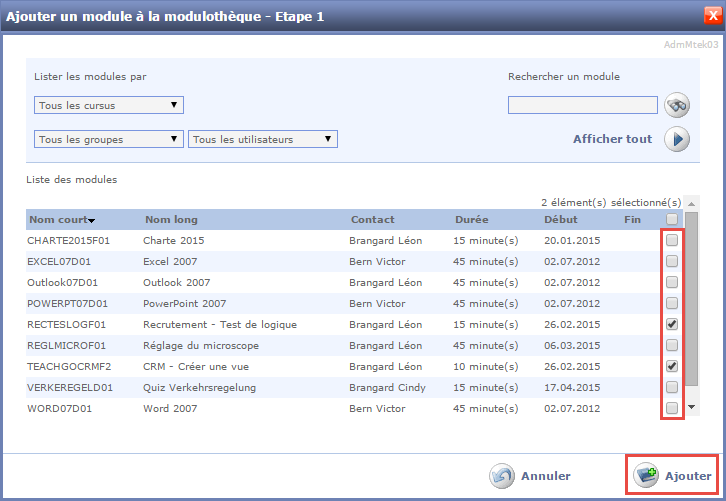Click the binoculars search icon
This screenshot has width=726, height=501.
point(678,105)
